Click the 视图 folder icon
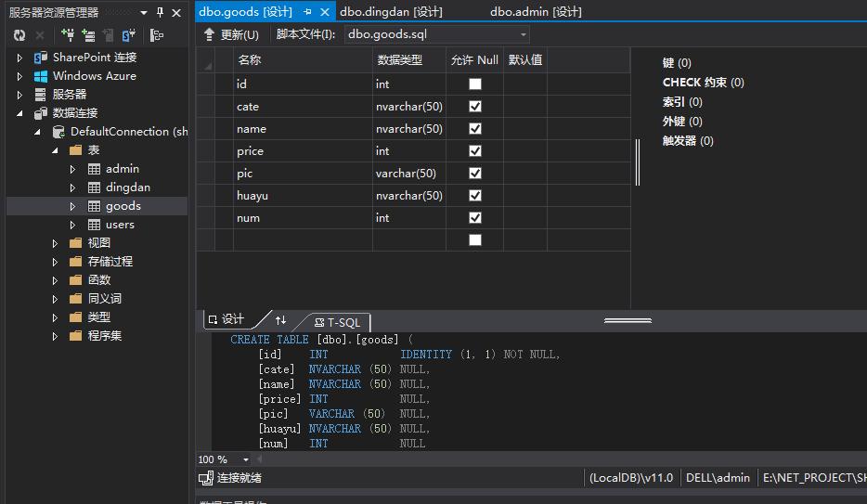Screen dimensions: 867x504 pyautogui.click(x=76, y=243)
